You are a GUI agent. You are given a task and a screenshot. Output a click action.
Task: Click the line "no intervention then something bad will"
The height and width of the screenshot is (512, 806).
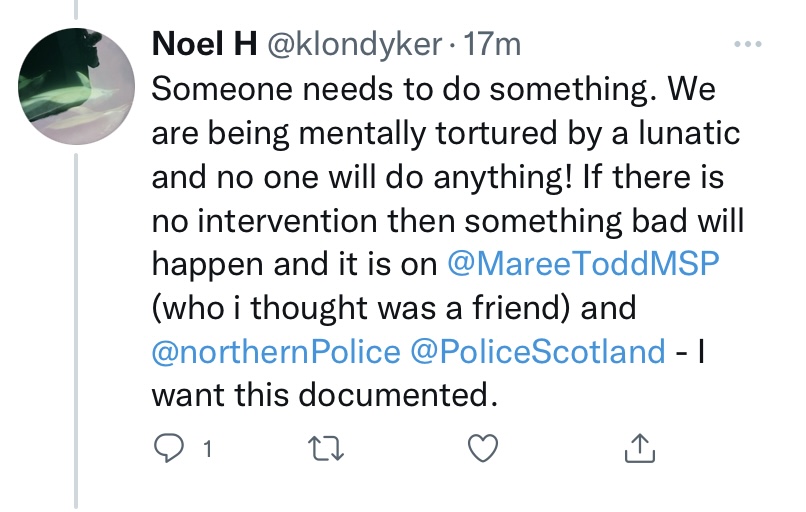coord(447,220)
